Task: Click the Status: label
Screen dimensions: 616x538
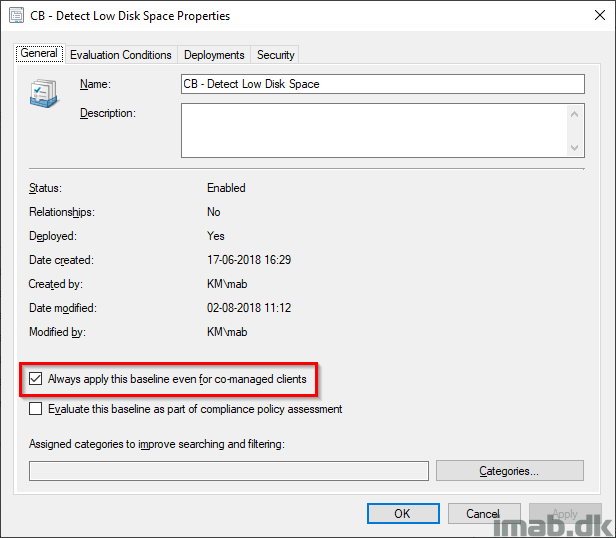Action: [x=45, y=188]
